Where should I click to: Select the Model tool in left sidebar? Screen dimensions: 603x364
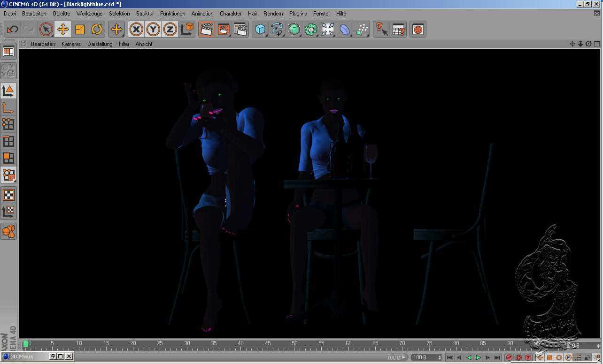[x=8, y=90]
